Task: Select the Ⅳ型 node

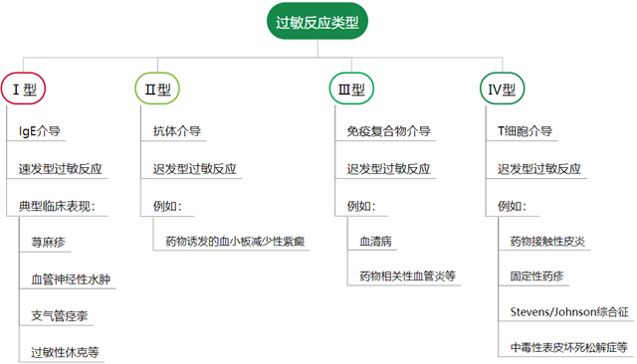Action: coord(502,89)
